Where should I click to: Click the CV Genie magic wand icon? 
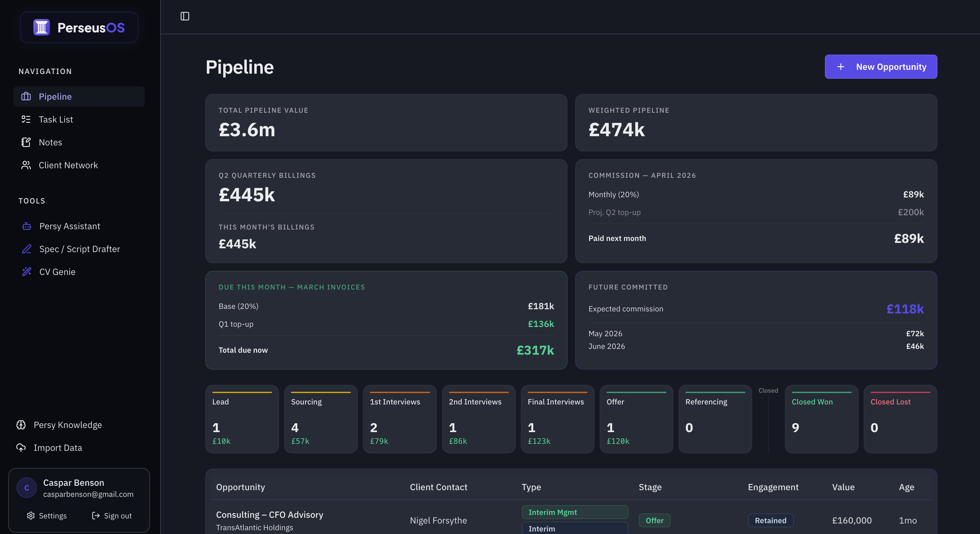tap(27, 272)
